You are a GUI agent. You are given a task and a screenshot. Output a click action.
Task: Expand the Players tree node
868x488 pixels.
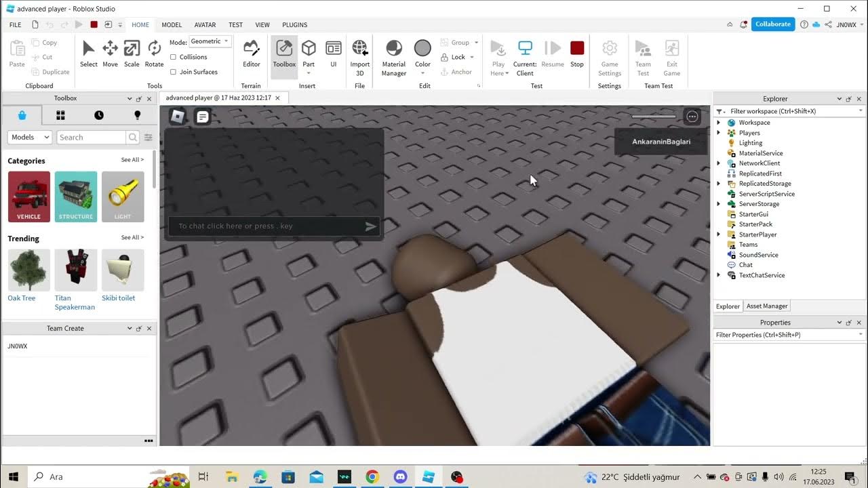point(719,133)
